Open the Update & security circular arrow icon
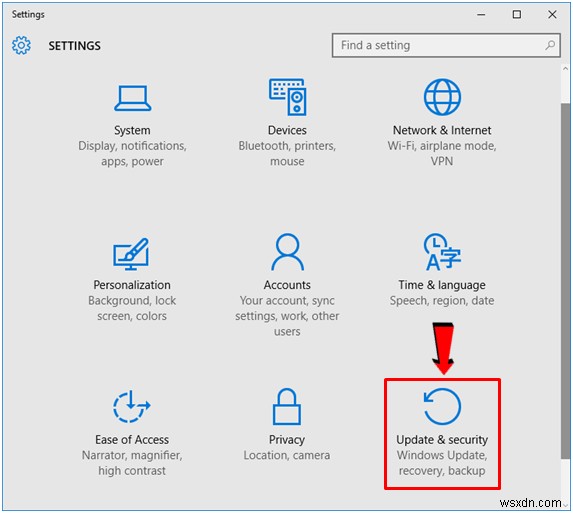Screen dimensions: 573x513 point(442,407)
